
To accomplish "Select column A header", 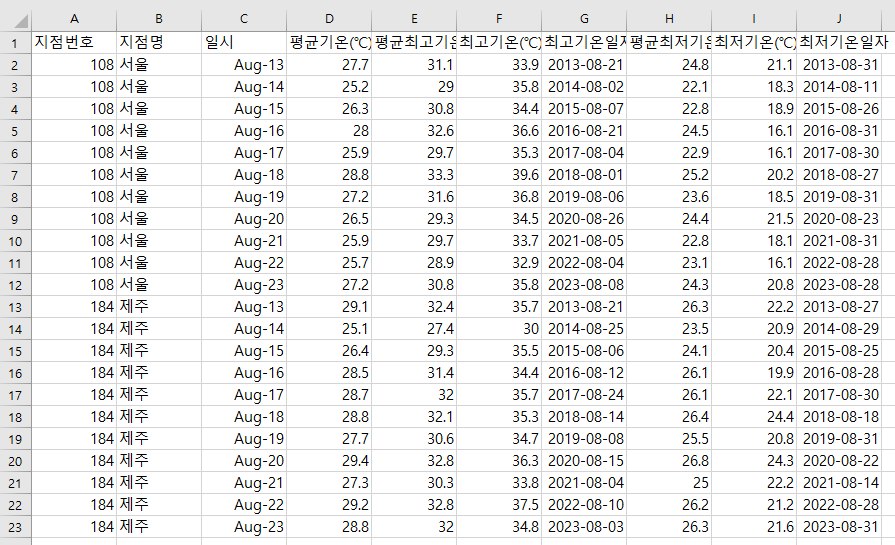I will [x=74, y=19].
